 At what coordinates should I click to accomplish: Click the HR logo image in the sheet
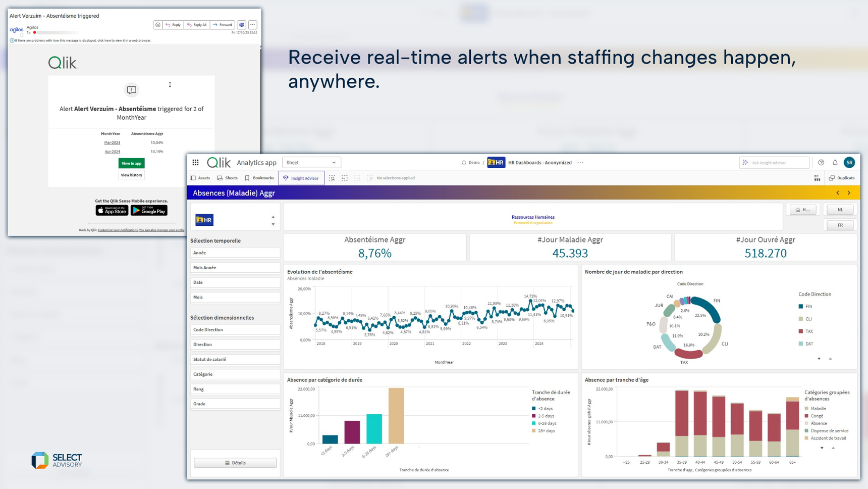tap(204, 220)
